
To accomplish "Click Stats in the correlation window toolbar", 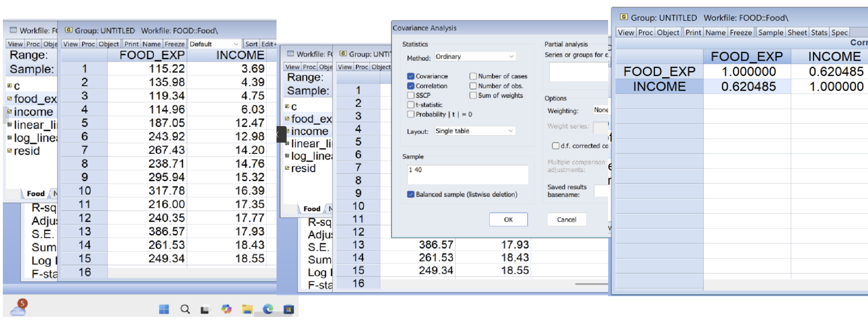I will tap(819, 33).
